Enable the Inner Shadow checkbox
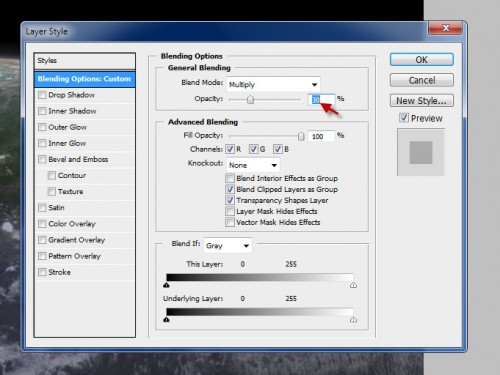Screen dimensions: 500x375 pyautogui.click(x=42, y=111)
